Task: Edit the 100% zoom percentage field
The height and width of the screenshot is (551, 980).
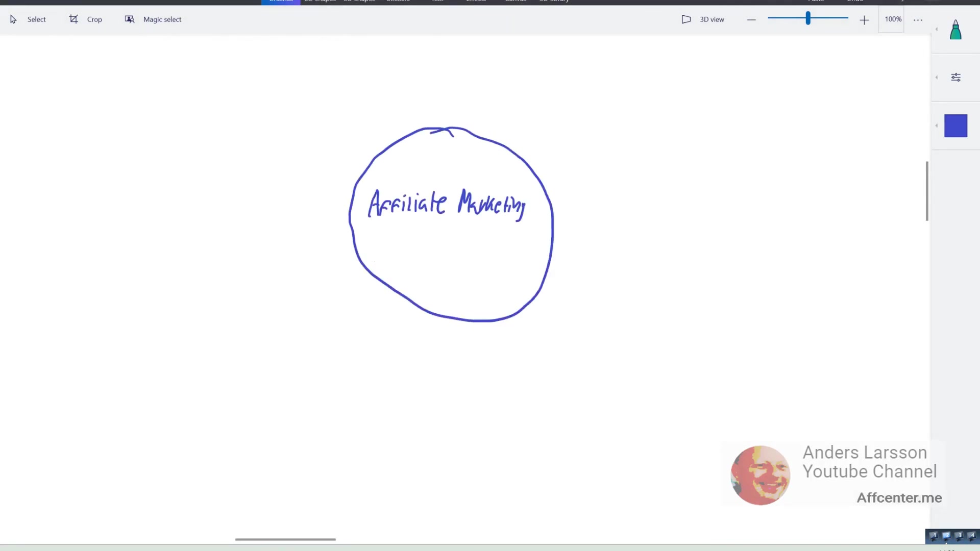Action: [893, 19]
